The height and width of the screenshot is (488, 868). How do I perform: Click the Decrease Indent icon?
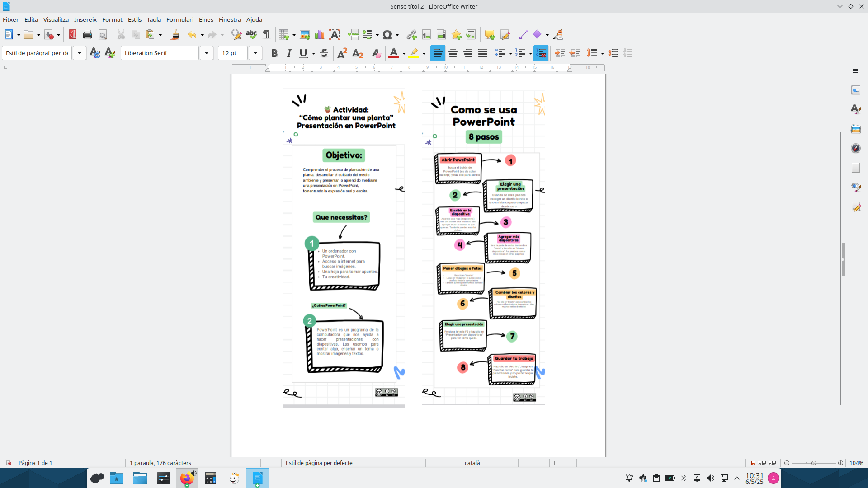tap(575, 53)
